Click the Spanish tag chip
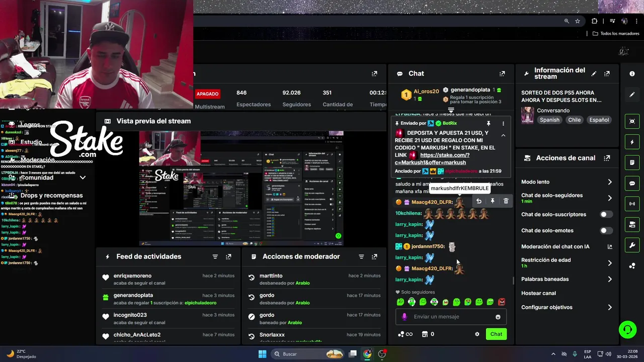The height and width of the screenshot is (362, 644). (x=549, y=120)
